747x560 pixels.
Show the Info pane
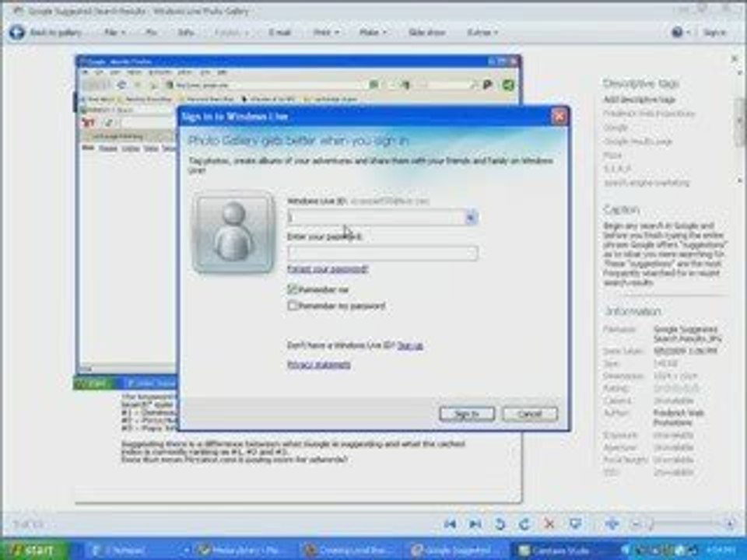point(185,33)
